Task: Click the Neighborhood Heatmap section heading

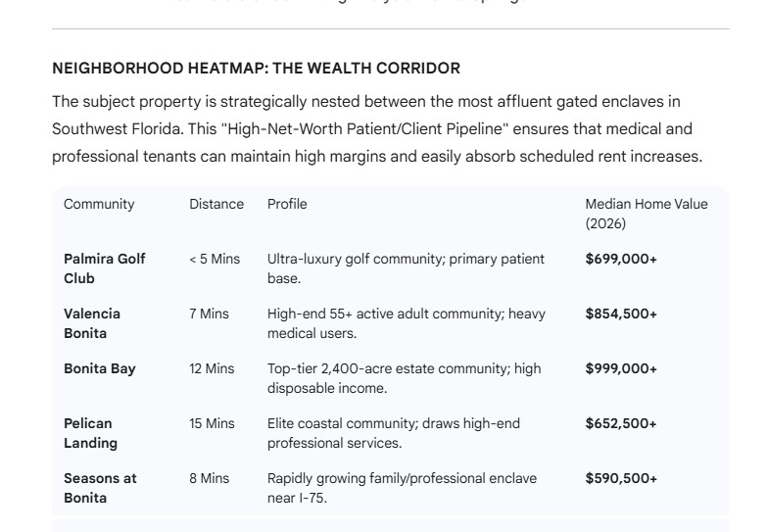Action: [x=256, y=69]
